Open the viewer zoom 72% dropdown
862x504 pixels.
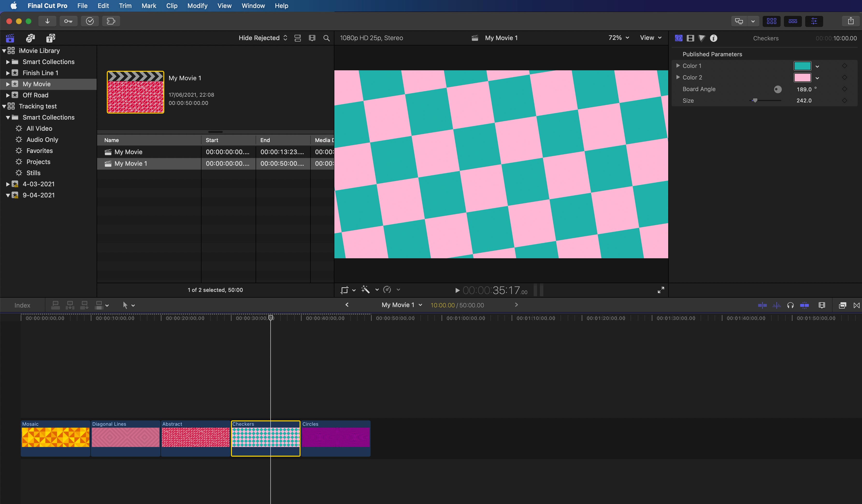618,38
